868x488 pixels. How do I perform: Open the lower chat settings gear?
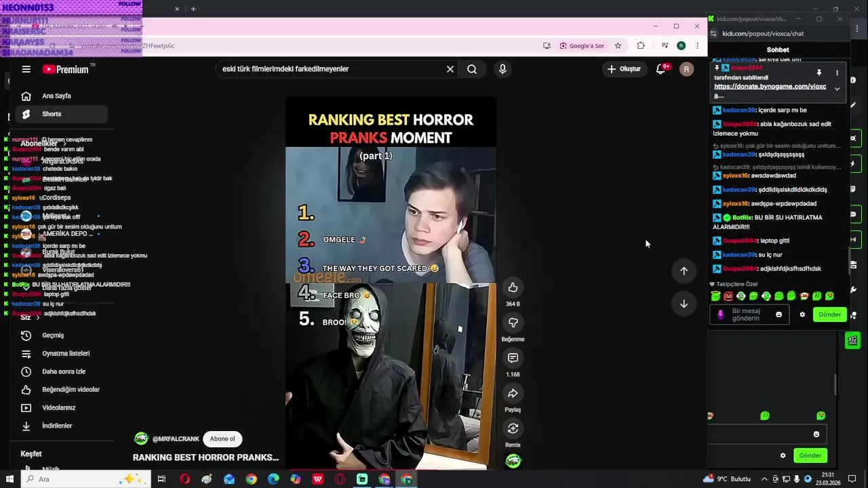click(783, 455)
